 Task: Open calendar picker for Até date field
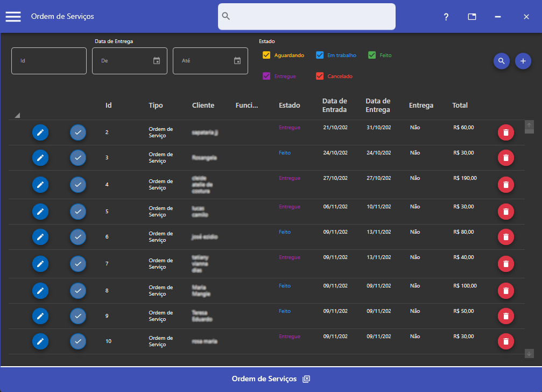coord(237,61)
